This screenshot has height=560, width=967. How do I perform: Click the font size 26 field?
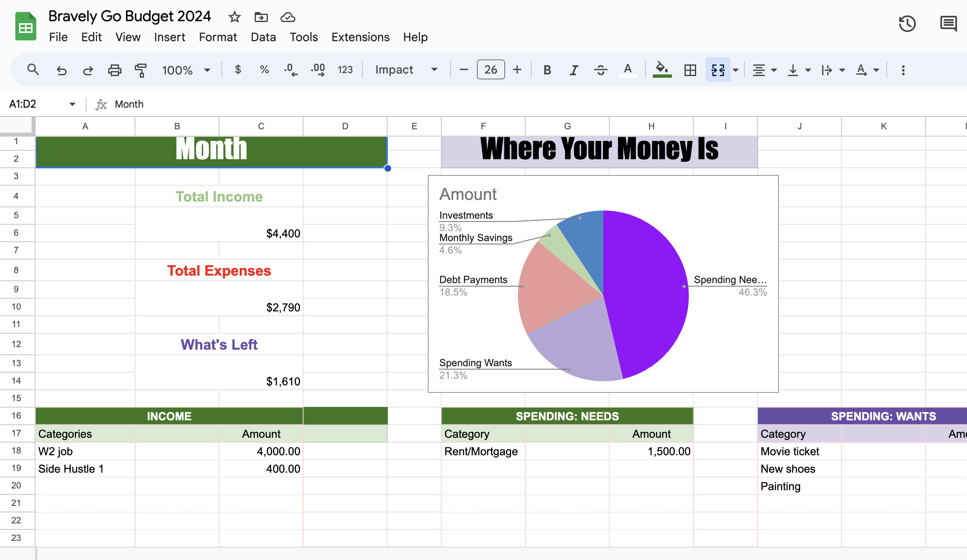pos(491,69)
